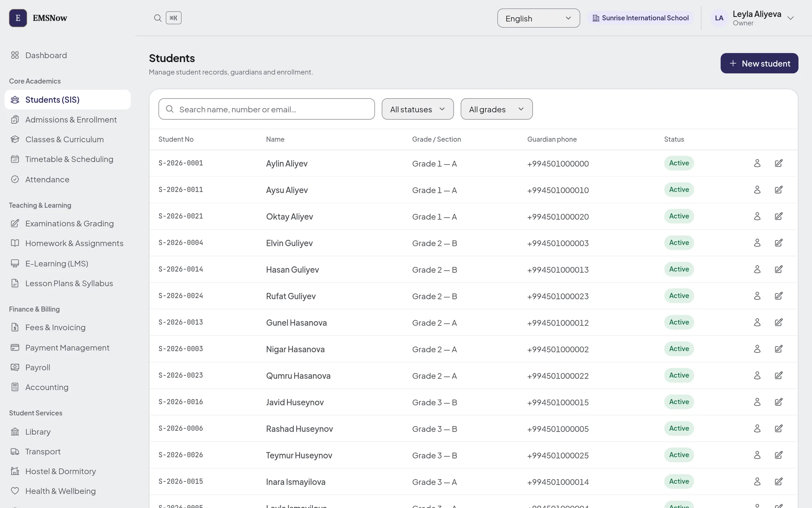
Task: Open Fees & Invoicing page
Action: point(68,327)
